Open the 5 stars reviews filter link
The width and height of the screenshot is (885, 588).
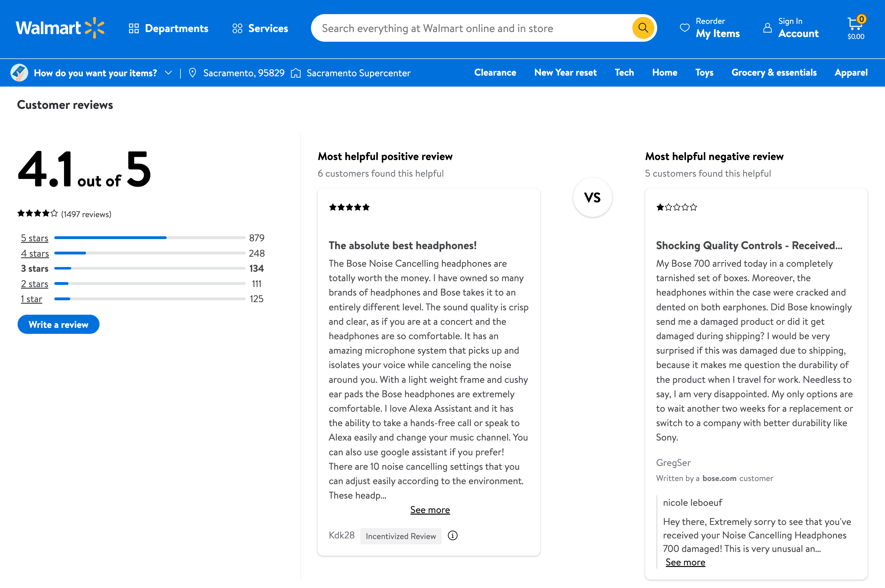[34, 238]
